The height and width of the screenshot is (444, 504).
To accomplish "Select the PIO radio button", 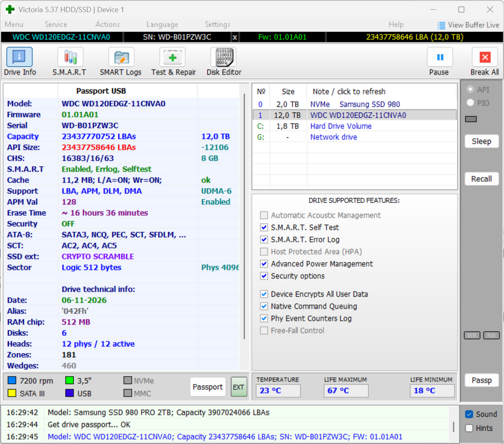I will [470, 102].
